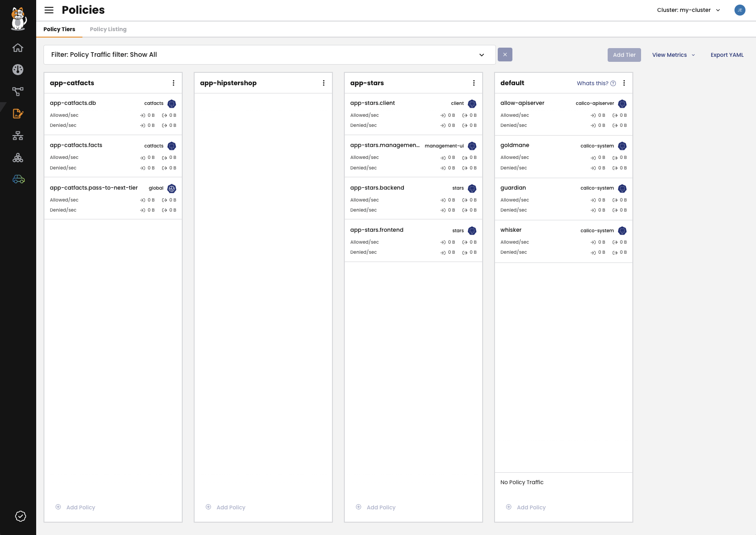This screenshot has height=535, width=756.
Task: Go to the Home sidebar icon
Action: click(x=18, y=48)
